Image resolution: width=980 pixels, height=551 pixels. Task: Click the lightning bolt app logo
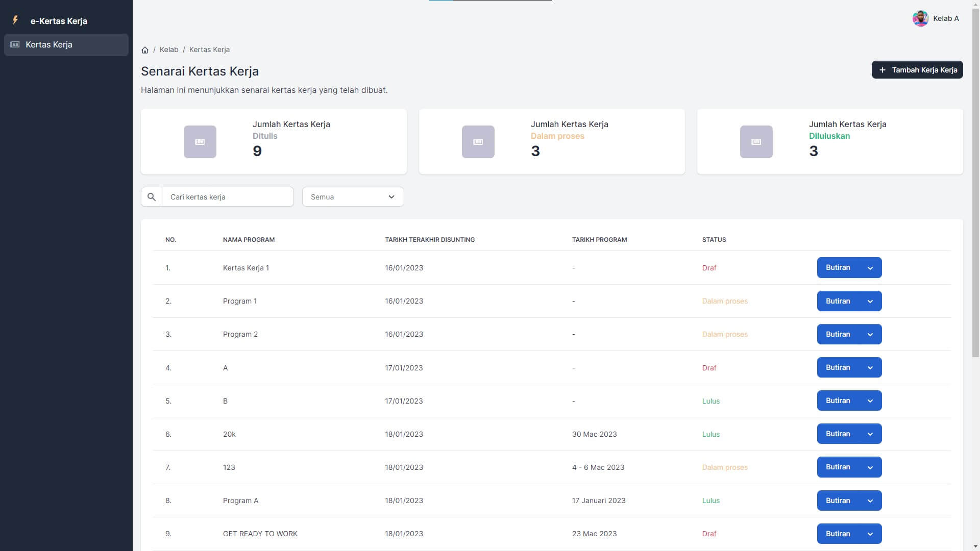click(15, 20)
